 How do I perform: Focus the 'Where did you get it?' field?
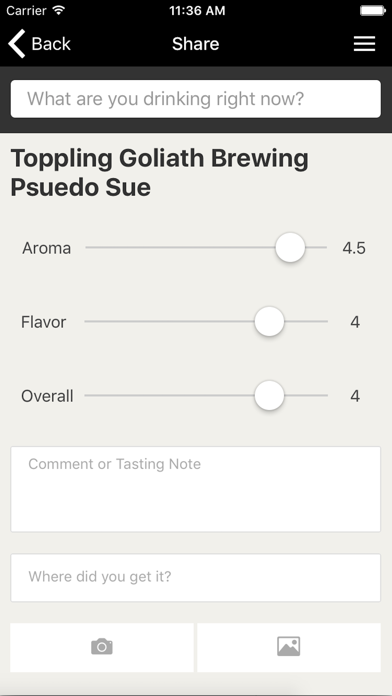pos(196,577)
